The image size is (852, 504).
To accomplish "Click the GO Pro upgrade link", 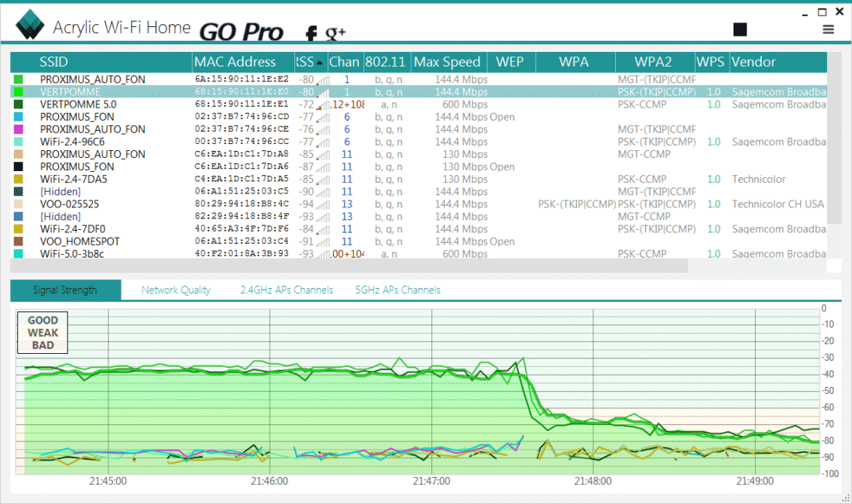I will click(x=241, y=32).
